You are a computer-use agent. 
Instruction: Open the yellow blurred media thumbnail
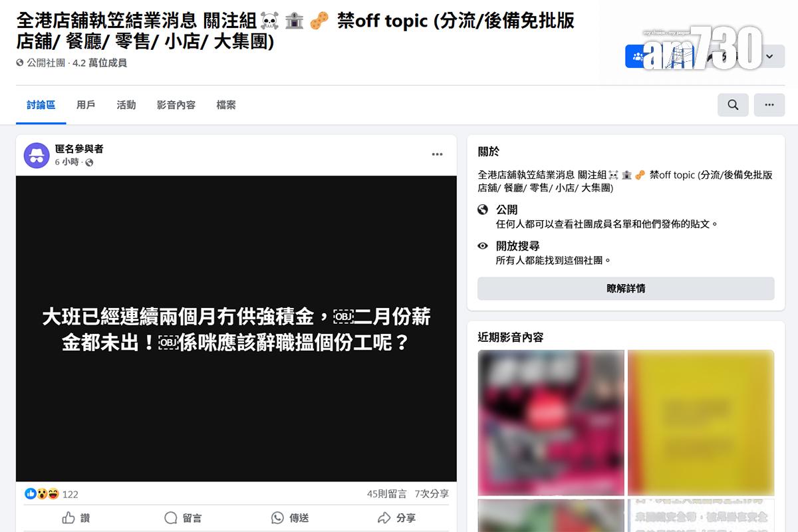701,422
